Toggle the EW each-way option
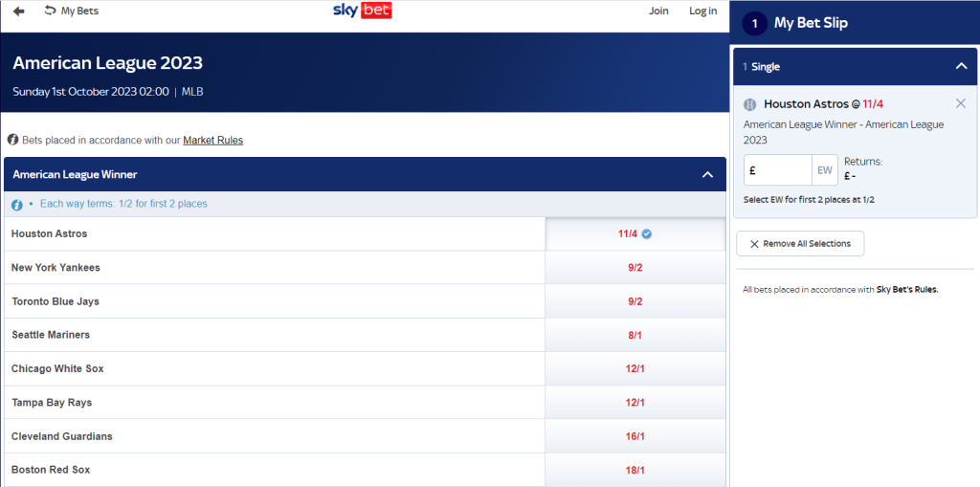The image size is (980, 487). (825, 170)
